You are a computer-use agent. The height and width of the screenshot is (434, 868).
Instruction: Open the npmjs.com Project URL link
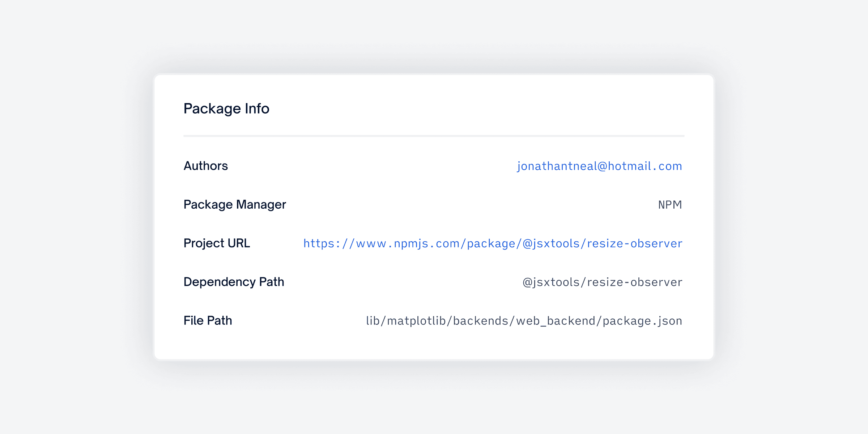[493, 243]
